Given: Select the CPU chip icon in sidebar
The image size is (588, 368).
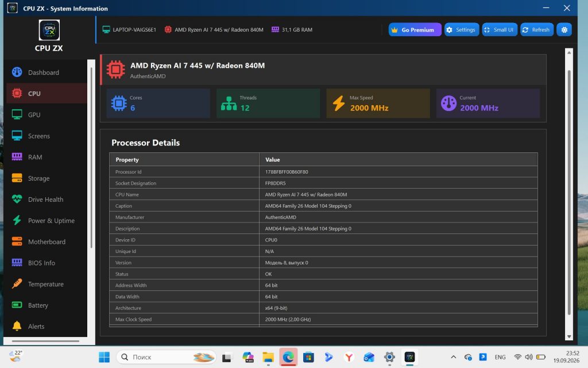Looking at the screenshot, I should click(x=17, y=93).
